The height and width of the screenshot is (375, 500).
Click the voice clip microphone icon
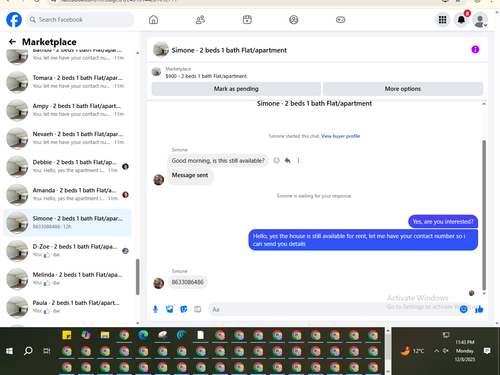click(155, 309)
